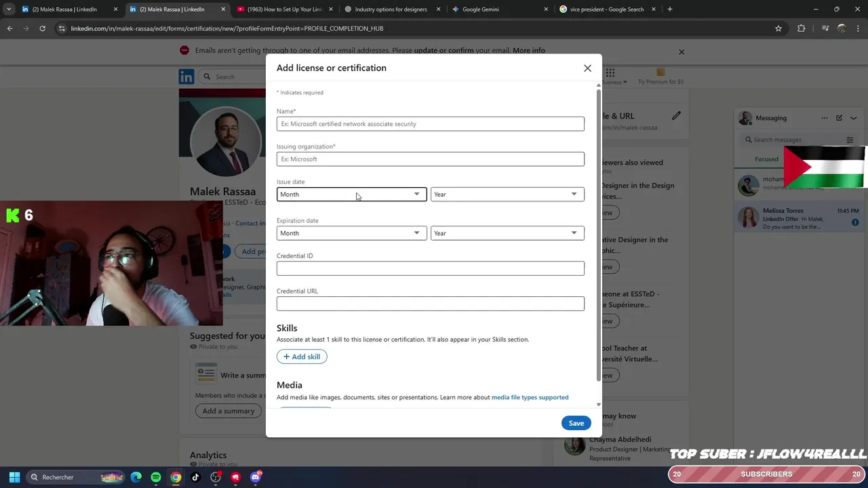Screen dimensions: 868x488
Task: Open Discord from taskbar
Action: [256, 477]
